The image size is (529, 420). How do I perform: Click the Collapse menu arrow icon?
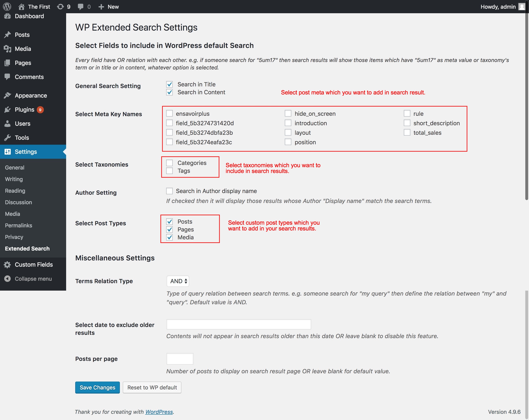pos(7,279)
